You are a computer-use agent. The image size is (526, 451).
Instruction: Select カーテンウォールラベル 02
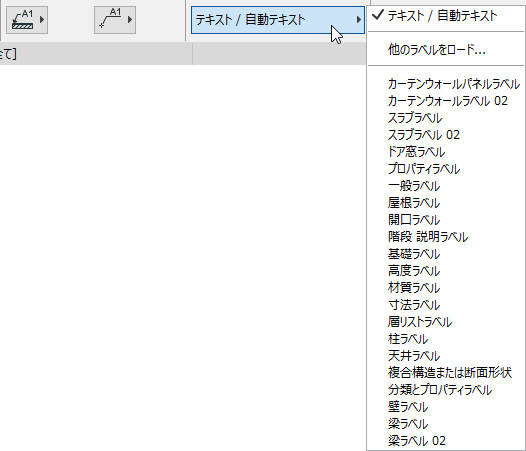point(445,101)
